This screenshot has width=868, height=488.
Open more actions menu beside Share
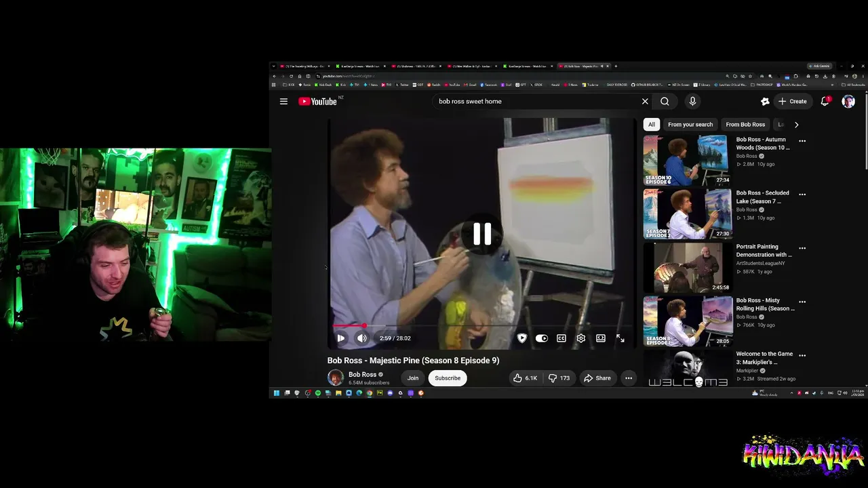pos(629,378)
